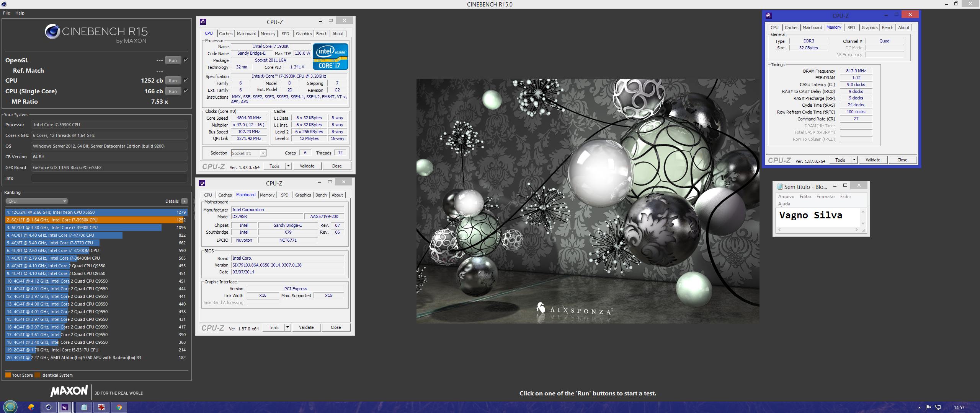Show hidden tray icons arrow
The image size is (980, 413).
pos(919,408)
